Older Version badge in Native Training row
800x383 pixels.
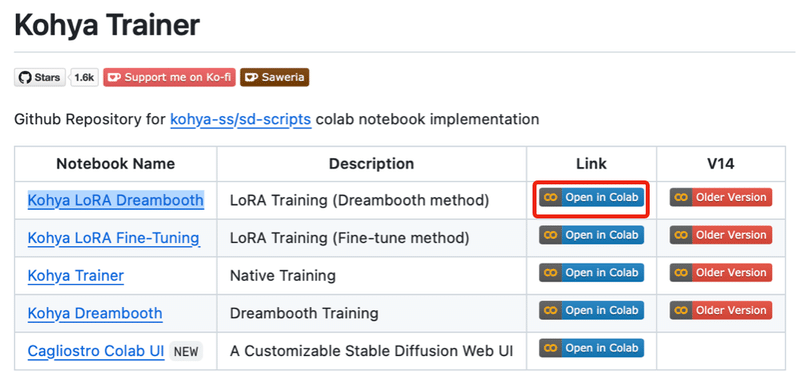(x=721, y=272)
